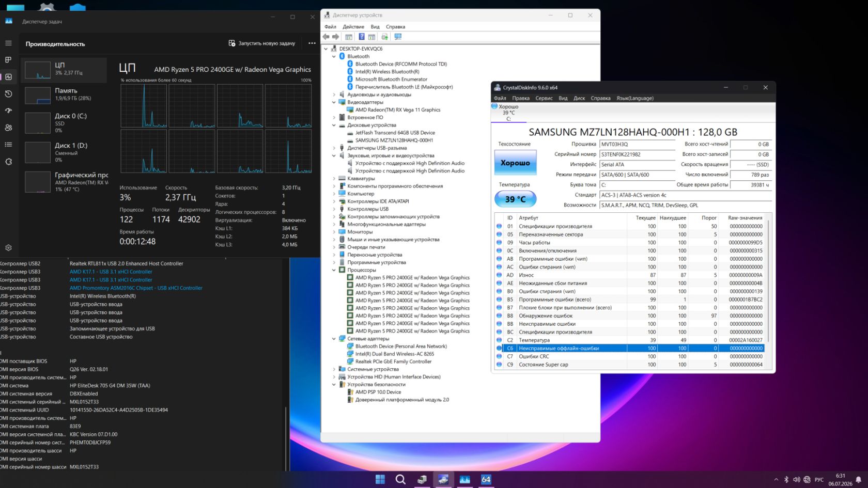Click Scan for hardware changes toolbar icon

click(384, 37)
